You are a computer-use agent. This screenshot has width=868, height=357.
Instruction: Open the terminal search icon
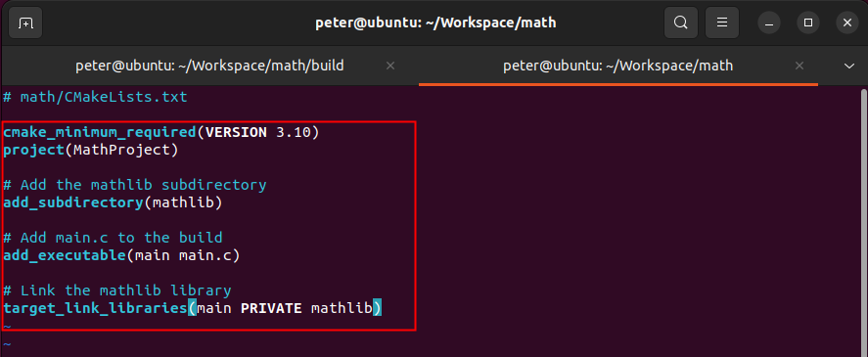680,23
